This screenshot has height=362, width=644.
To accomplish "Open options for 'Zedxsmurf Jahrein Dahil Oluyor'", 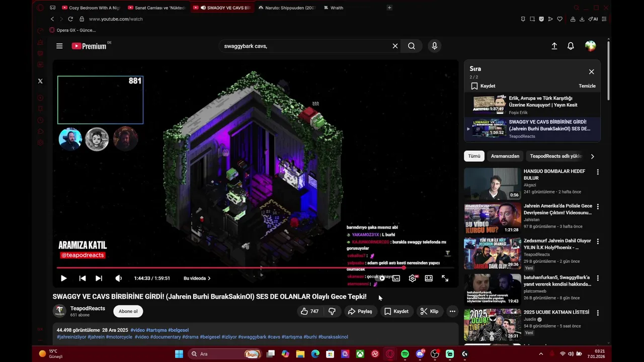I will coord(598,242).
